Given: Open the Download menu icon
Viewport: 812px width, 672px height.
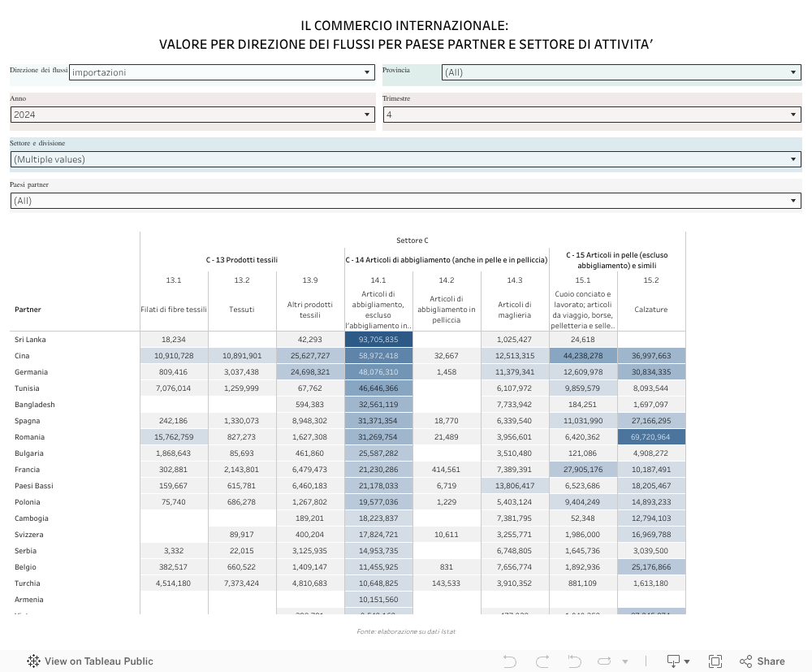Looking at the screenshot, I should click(677, 661).
